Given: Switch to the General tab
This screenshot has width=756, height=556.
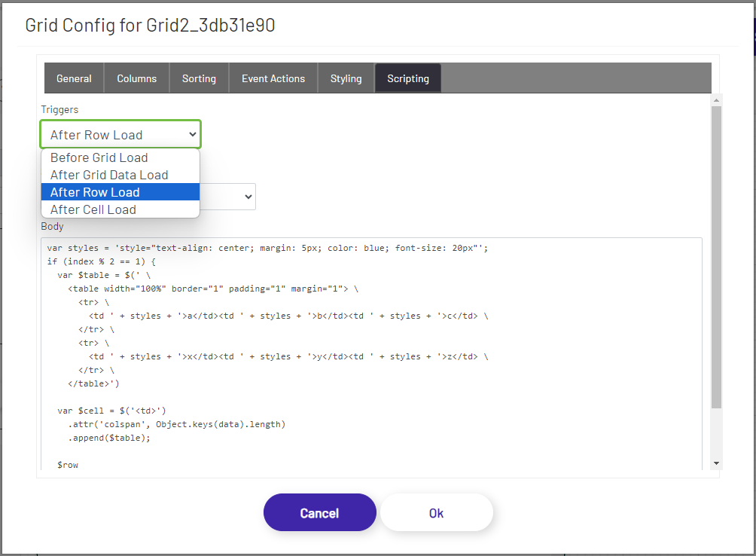Looking at the screenshot, I should [74, 78].
